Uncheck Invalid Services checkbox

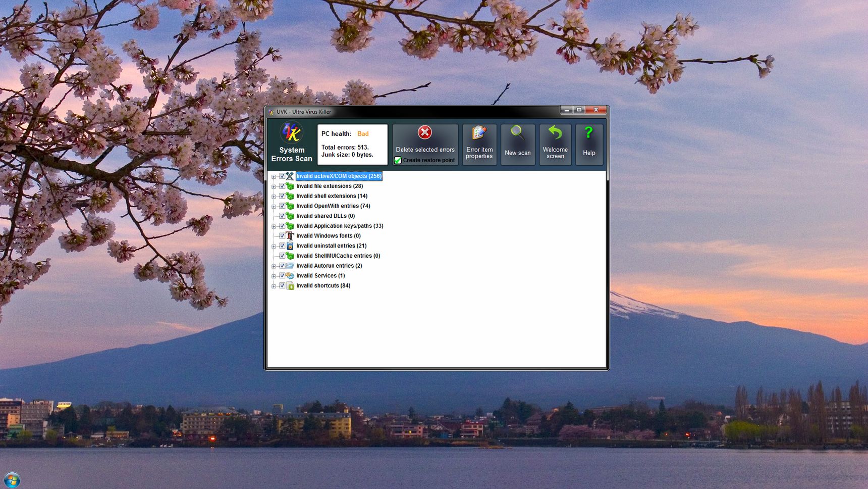[x=282, y=276]
